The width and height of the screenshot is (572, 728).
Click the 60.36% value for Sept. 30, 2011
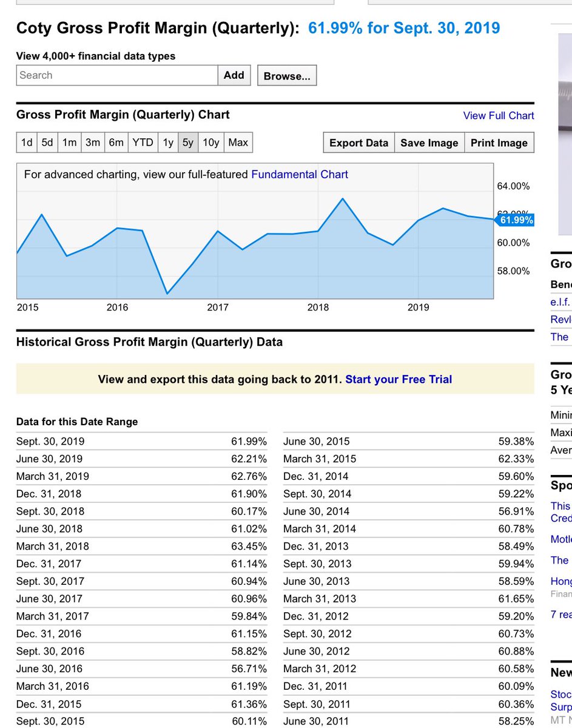[516, 704]
